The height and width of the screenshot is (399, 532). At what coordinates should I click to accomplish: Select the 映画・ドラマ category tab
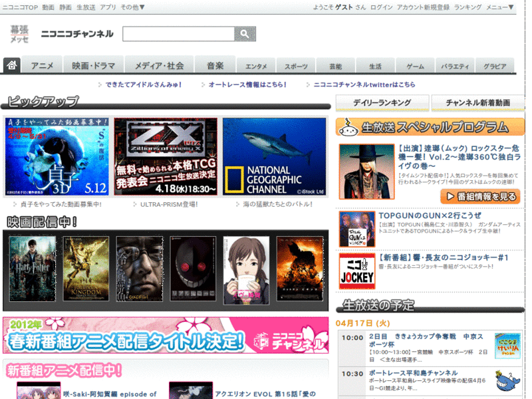point(94,65)
